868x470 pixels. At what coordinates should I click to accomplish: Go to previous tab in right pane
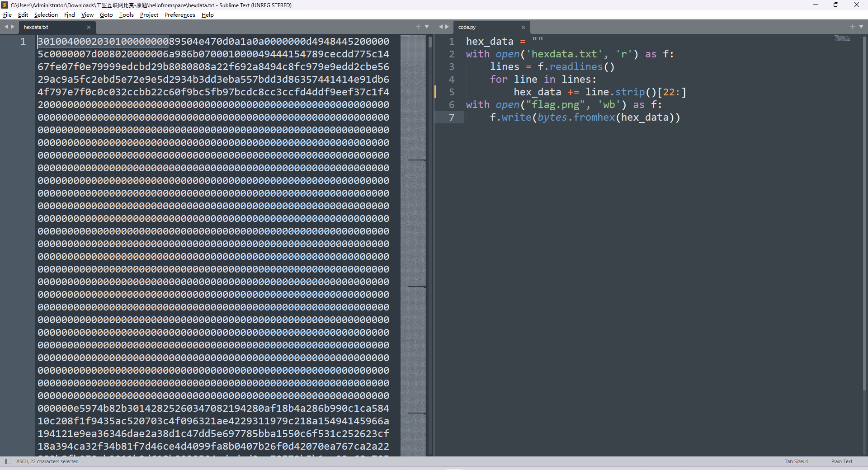pyautogui.click(x=441, y=27)
